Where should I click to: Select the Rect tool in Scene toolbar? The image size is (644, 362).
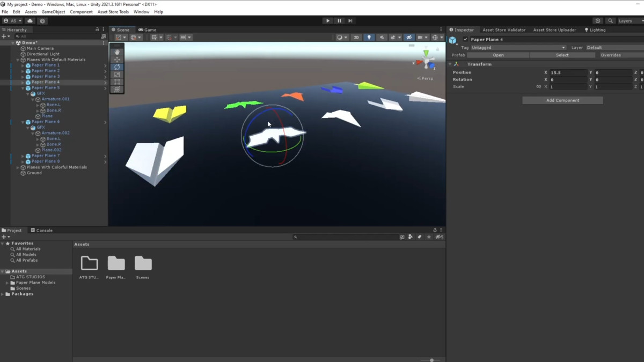pyautogui.click(x=117, y=82)
